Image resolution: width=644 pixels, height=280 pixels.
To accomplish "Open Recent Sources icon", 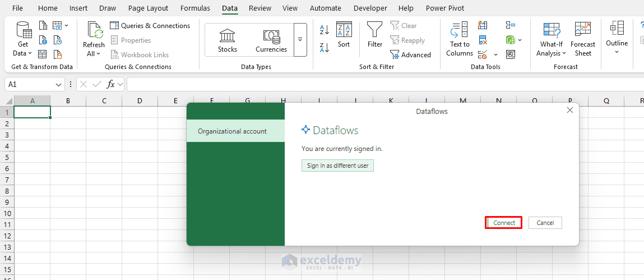I will (58, 40).
